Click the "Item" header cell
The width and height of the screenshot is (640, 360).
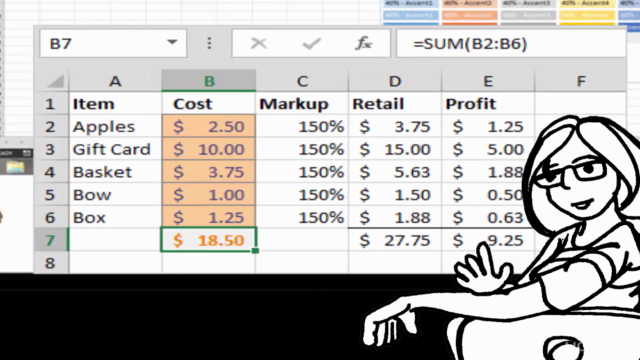coord(116,104)
